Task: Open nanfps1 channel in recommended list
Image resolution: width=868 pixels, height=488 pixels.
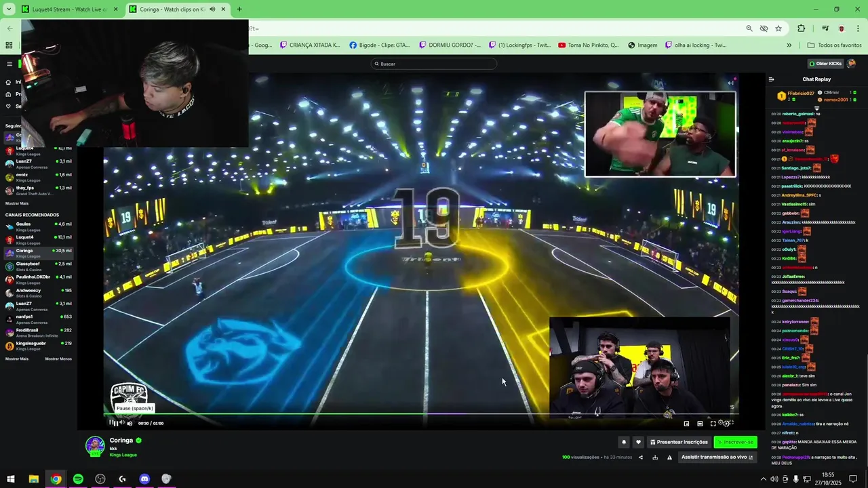Action: (39, 319)
